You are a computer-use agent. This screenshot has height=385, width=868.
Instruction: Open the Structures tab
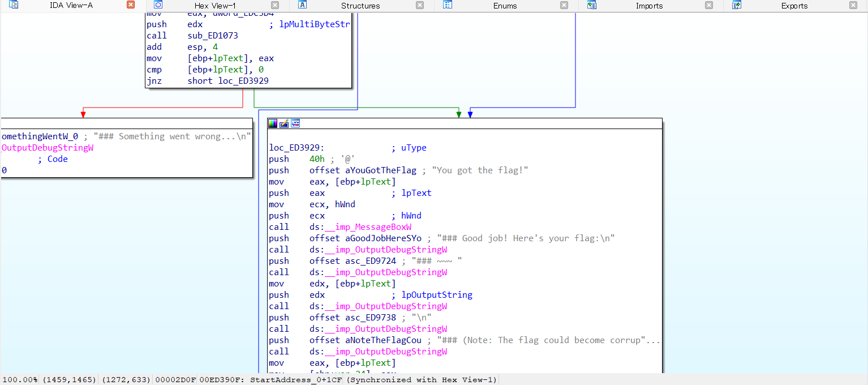pos(360,6)
